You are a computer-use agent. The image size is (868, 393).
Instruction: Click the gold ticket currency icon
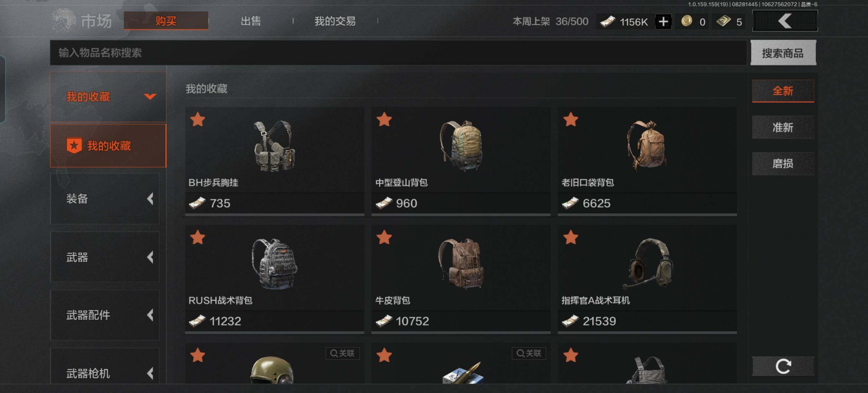pyautogui.click(x=723, y=21)
